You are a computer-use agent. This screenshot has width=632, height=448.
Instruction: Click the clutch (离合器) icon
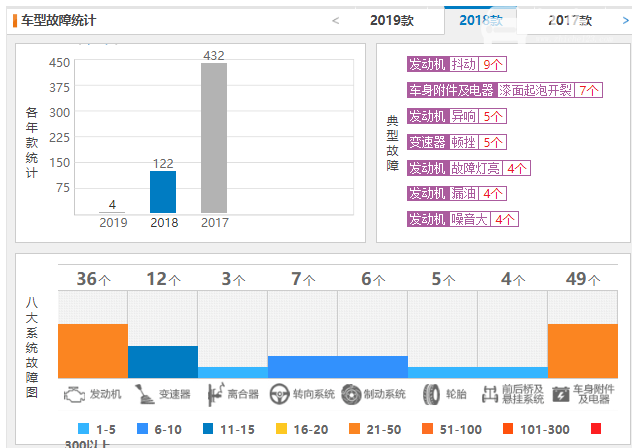215,394
